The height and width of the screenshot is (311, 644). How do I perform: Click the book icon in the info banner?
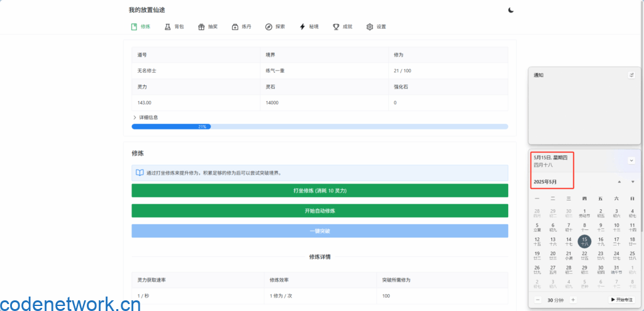(x=140, y=173)
